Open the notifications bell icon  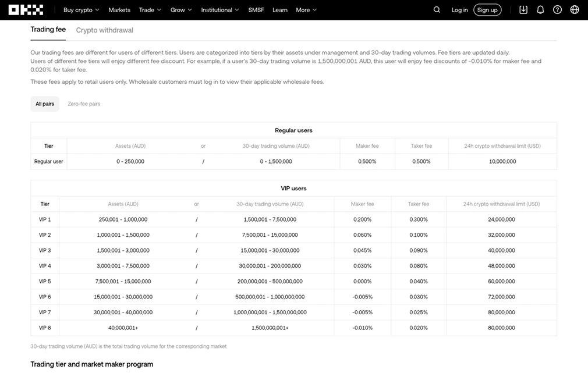click(540, 10)
